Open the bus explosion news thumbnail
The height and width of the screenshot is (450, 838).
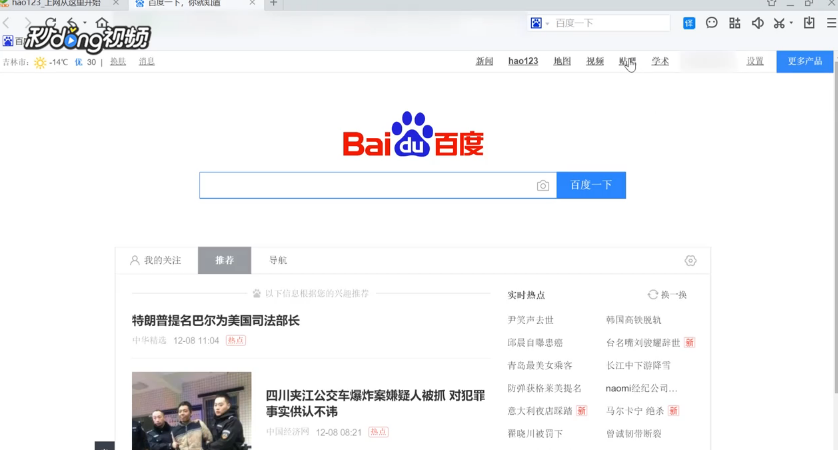coord(191,410)
